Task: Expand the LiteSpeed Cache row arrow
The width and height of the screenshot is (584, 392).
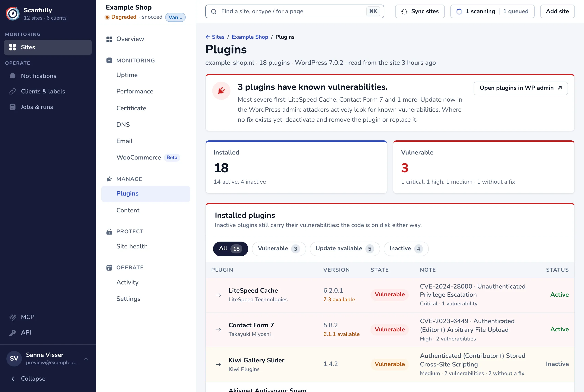Action: [x=218, y=295]
